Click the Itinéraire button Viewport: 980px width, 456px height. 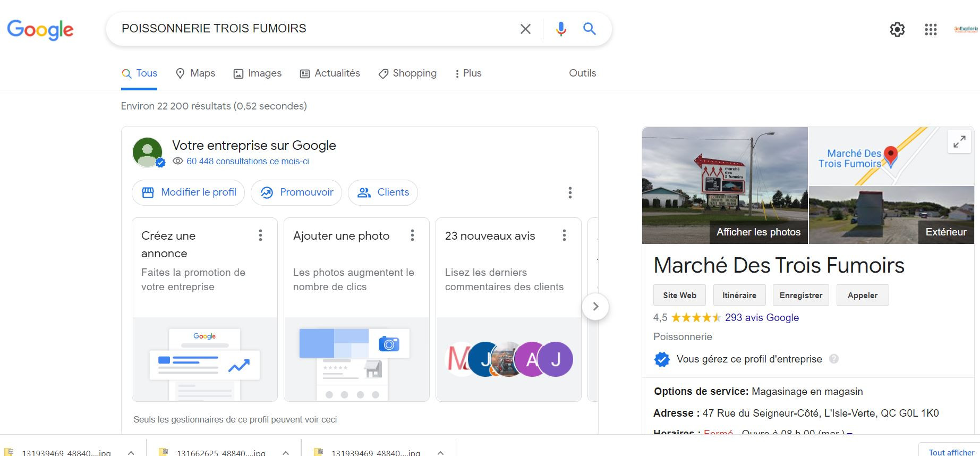tap(739, 295)
